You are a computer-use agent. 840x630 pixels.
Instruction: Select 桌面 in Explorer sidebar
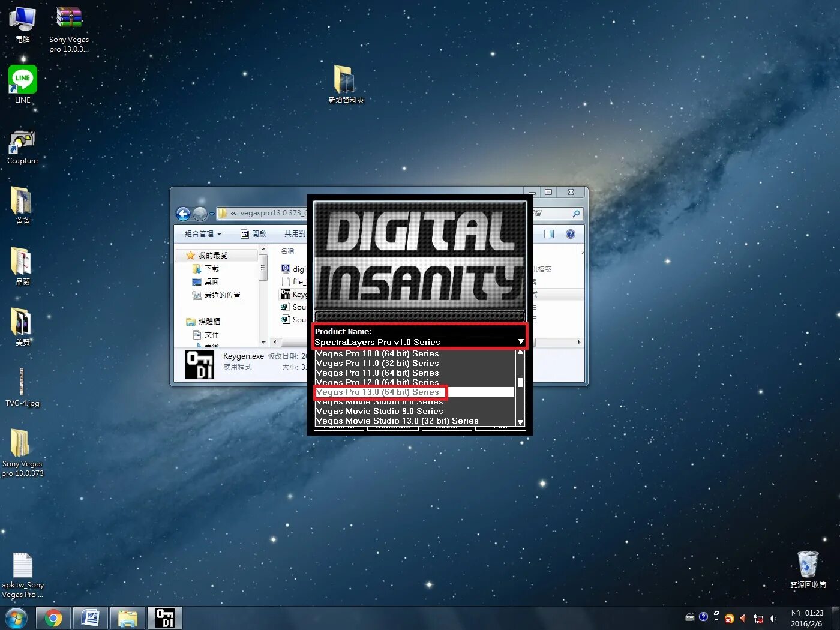[206, 281]
